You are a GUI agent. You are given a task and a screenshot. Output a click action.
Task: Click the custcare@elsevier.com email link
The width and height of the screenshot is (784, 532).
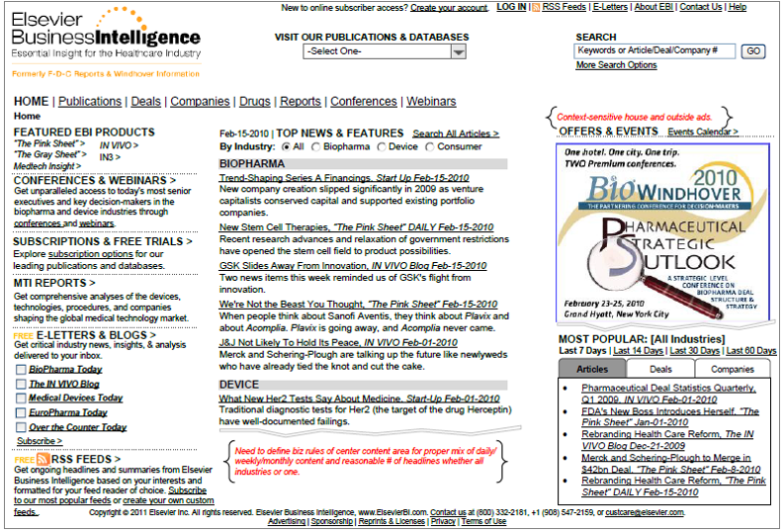coord(645,512)
